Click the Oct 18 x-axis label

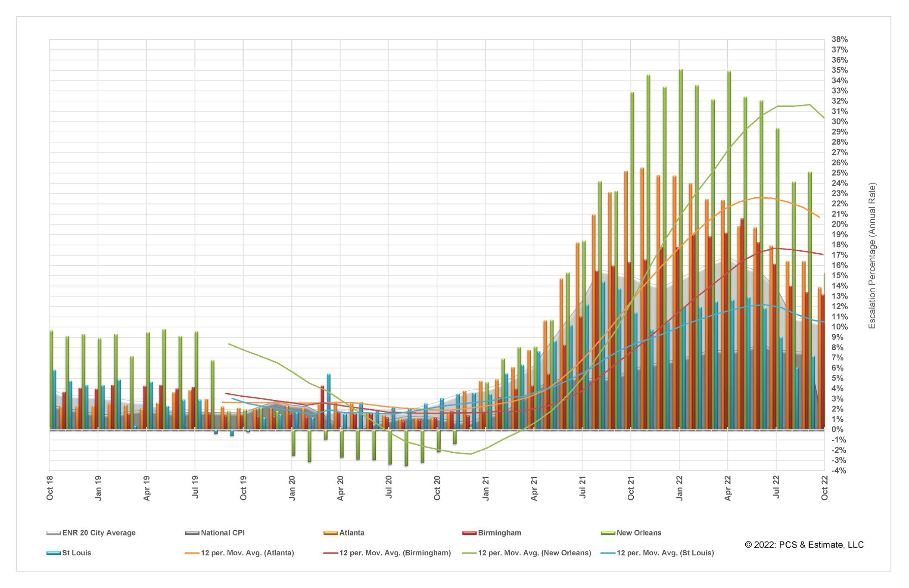(x=50, y=488)
